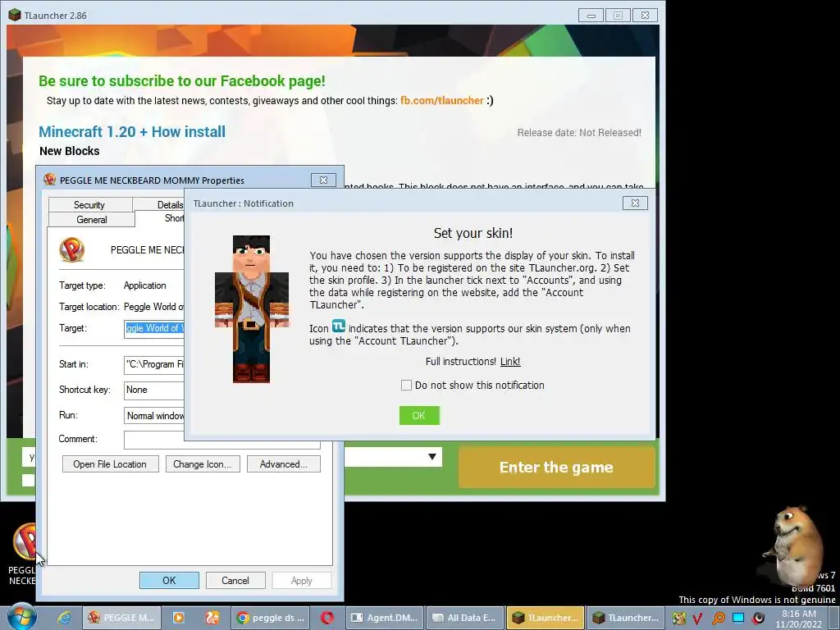Open the full instructions Link!
840x630 pixels.
point(510,362)
